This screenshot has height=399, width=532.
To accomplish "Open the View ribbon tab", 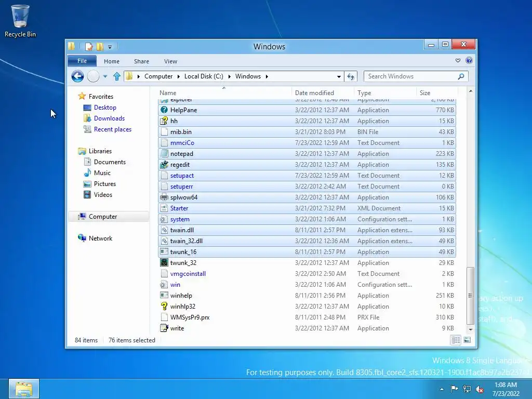I will [170, 61].
